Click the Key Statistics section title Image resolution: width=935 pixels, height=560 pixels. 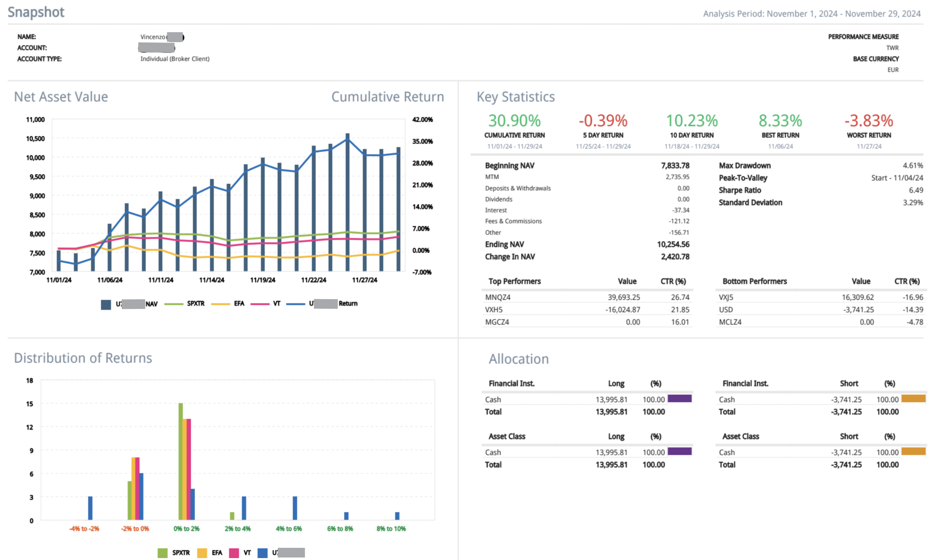(515, 97)
